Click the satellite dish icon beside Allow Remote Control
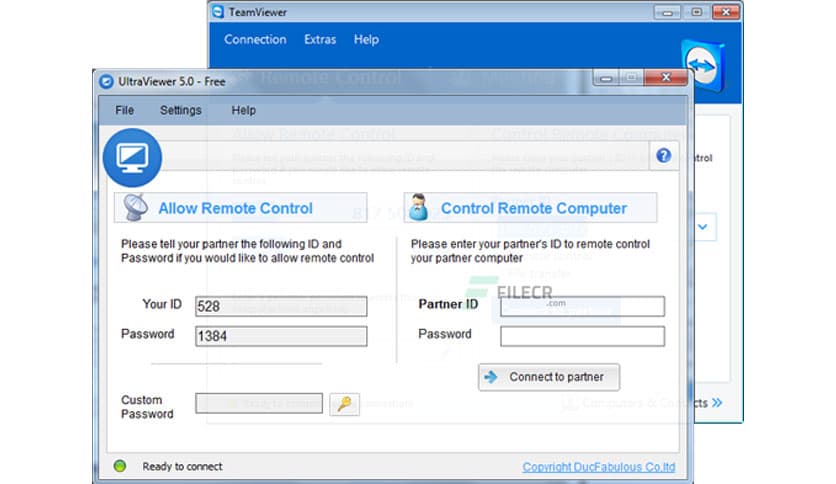Screen dimensions: 836x484 136,207
